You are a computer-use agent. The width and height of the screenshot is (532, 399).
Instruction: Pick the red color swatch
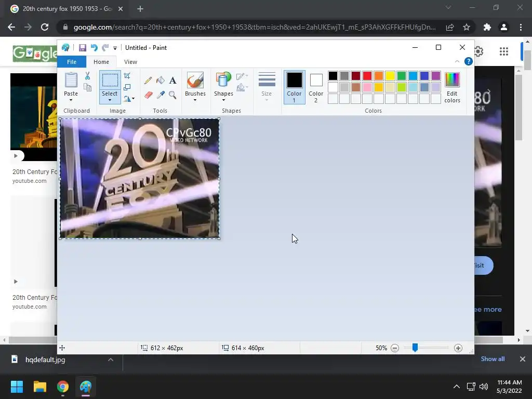click(367, 76)
